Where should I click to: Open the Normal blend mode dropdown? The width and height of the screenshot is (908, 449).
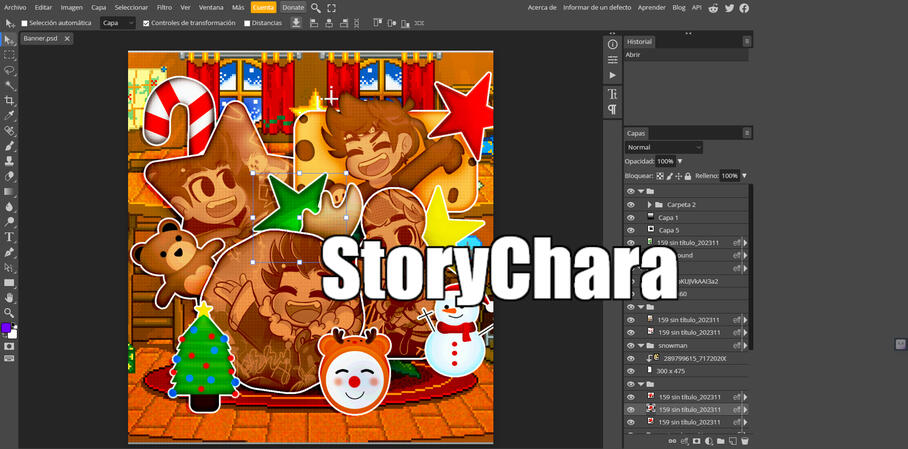(664, 147)
